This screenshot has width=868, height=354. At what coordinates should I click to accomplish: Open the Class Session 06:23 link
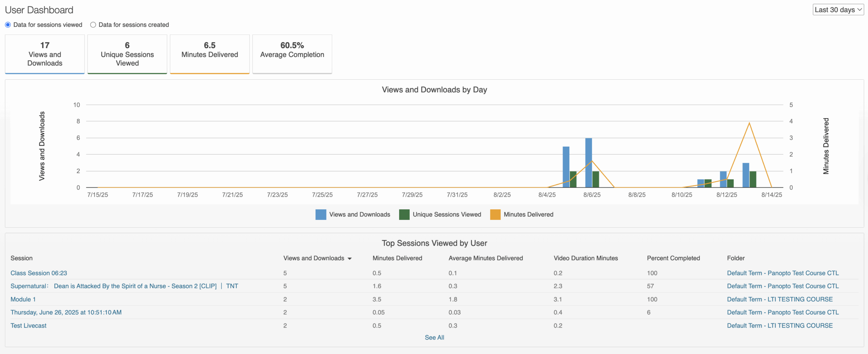[x=39, y=273]
